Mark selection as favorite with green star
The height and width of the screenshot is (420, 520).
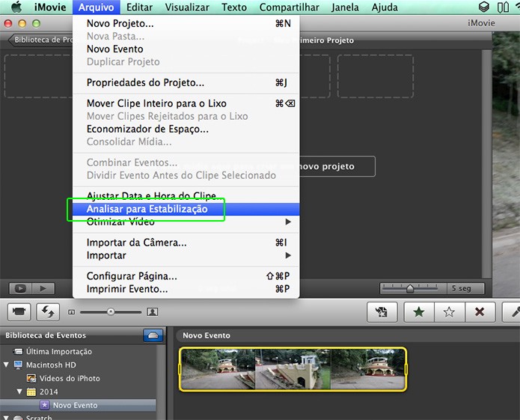419,312
